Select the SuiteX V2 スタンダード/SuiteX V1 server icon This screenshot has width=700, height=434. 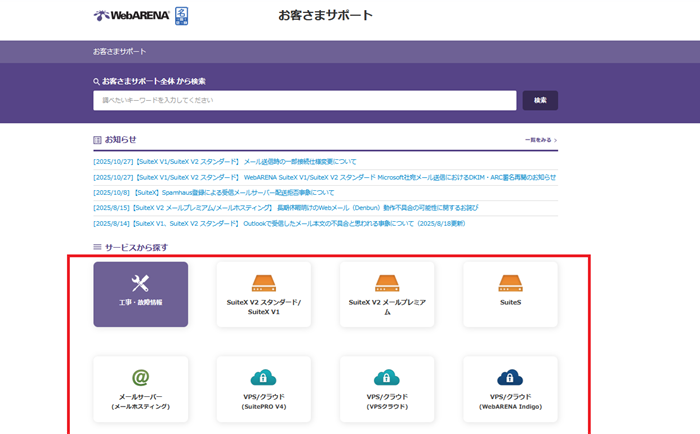[x=263, y=283]
